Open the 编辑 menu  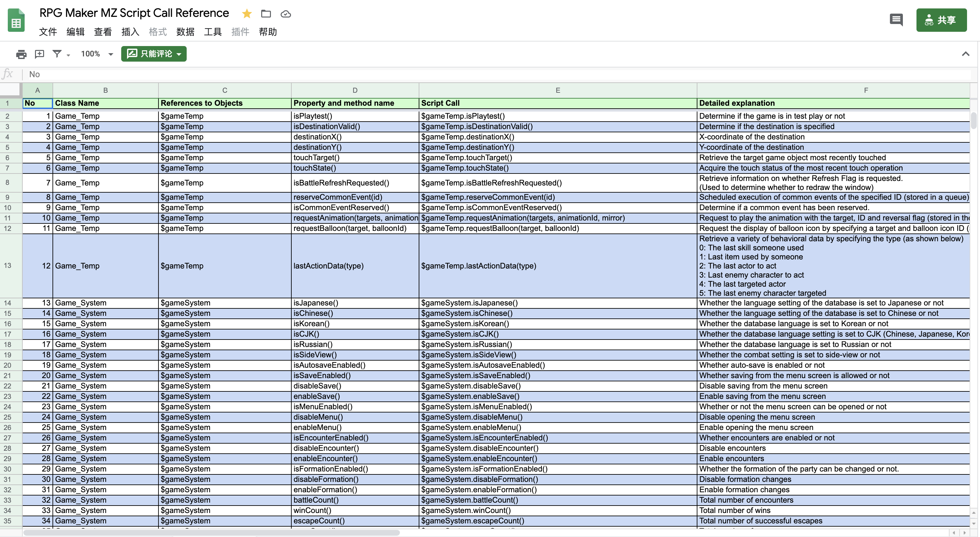tap(75, 31)
